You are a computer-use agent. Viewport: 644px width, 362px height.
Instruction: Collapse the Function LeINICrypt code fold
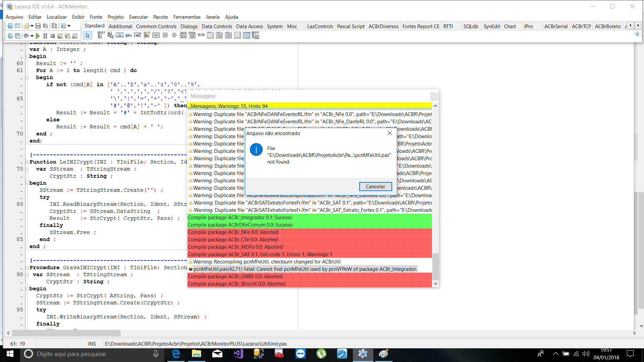[x=27, y=162]
